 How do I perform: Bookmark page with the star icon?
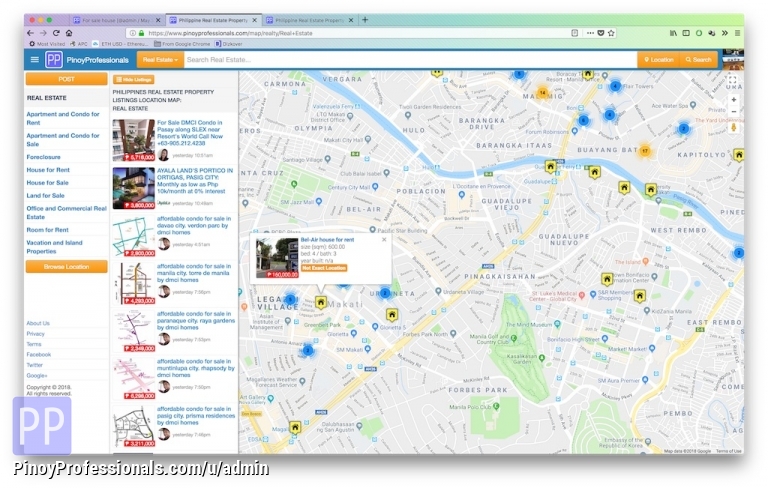point(611,33)
